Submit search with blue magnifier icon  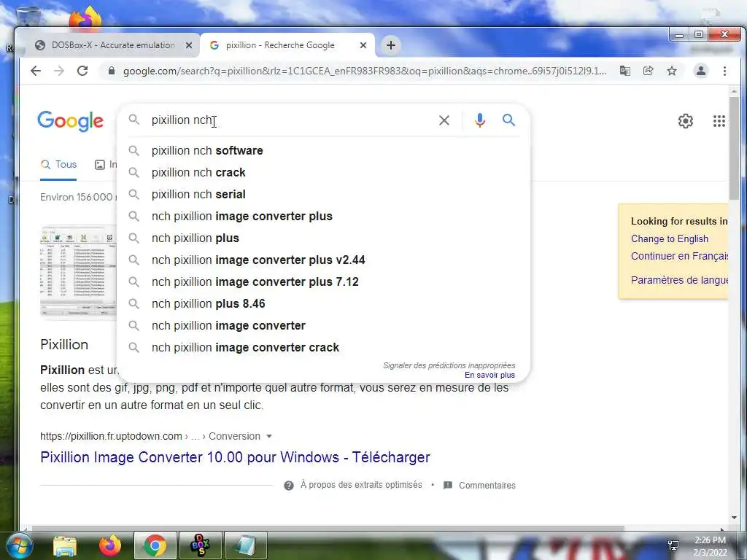(x=508, y=120)
